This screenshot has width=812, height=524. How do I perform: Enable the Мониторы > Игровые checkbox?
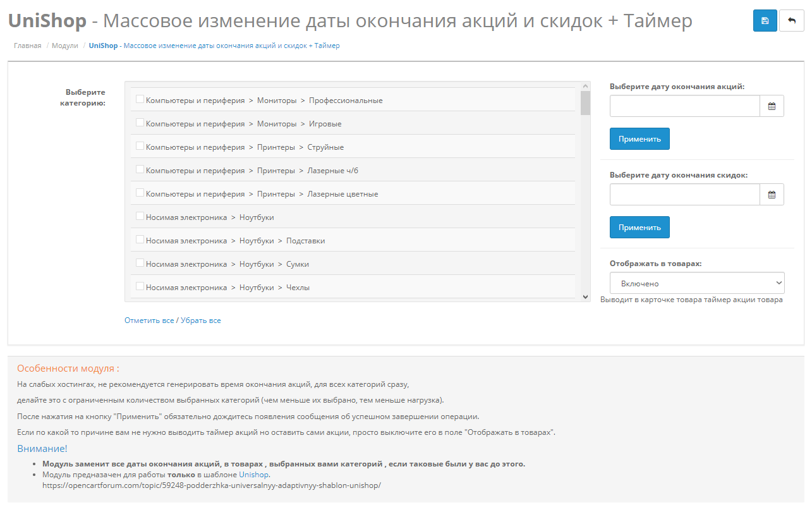point(140,123)
